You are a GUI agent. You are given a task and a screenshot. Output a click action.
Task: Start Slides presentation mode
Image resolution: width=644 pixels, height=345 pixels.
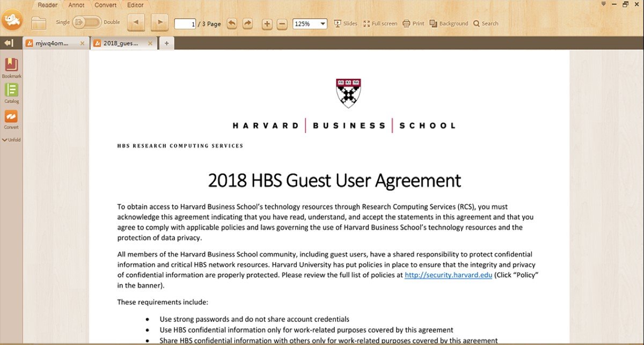click(x=346, y=24)
